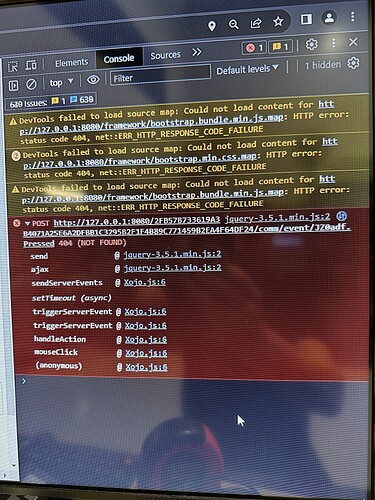The height and width of the screenshot is (500, 375).
Task: Toggle the device toolbar icon
Action: tap(31, 65)
